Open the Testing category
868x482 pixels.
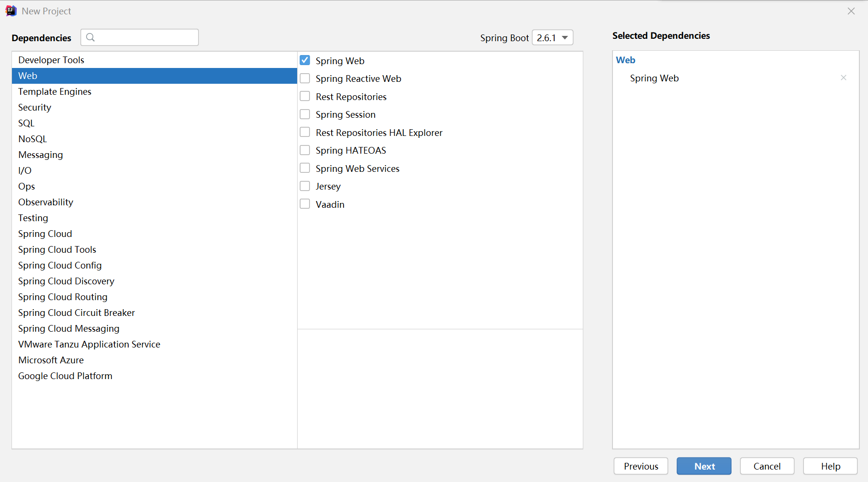pyautogui.click(x=154, y=218)
